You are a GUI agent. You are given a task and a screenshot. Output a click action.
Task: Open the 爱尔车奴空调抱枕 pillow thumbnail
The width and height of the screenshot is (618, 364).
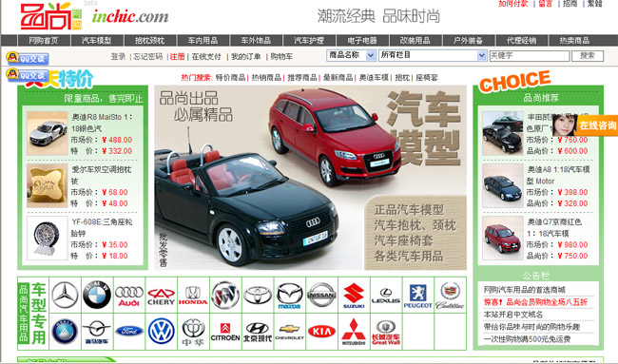48,185
